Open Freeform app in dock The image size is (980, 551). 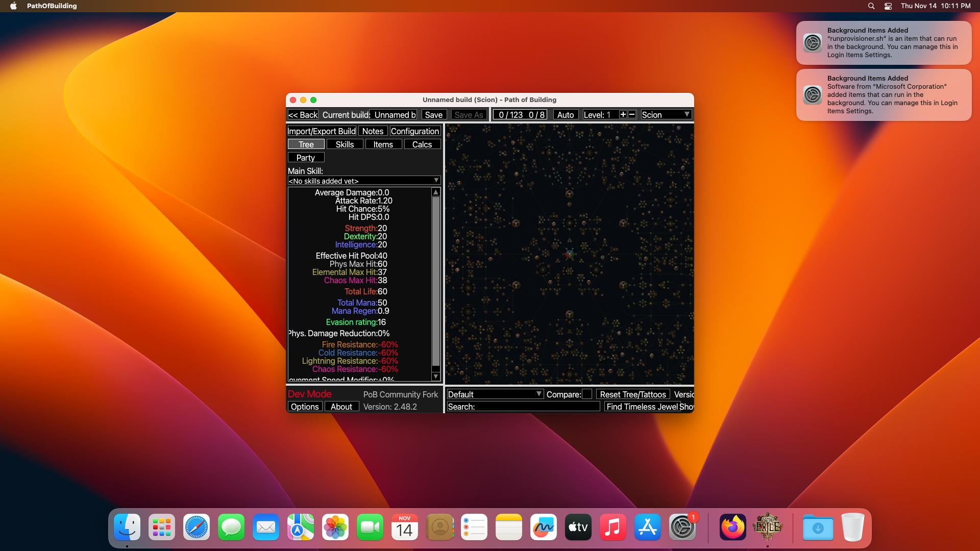(x=544, y=527)
